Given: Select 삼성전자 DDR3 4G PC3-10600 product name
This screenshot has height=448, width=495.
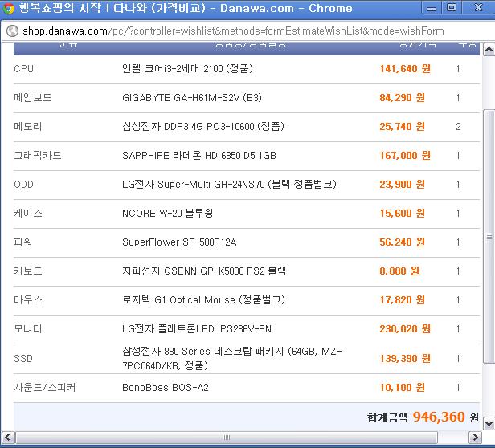Looking at the screenshot, I should point(203,127).
